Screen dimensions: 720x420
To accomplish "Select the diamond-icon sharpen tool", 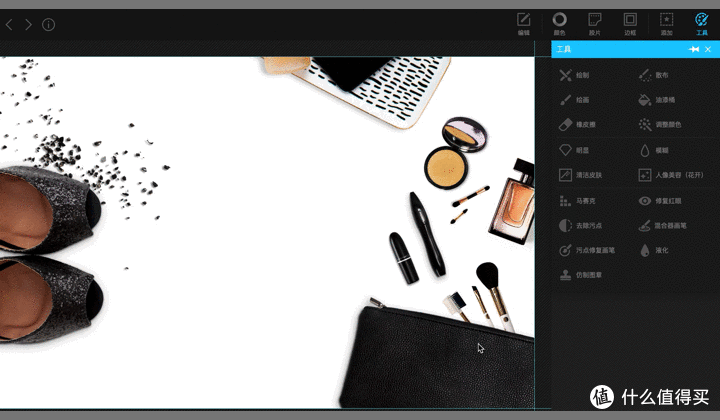I will point(574,150).
